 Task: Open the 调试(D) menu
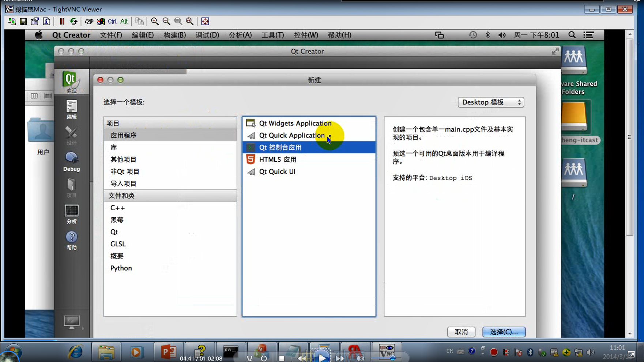click(x=207, y=35)
